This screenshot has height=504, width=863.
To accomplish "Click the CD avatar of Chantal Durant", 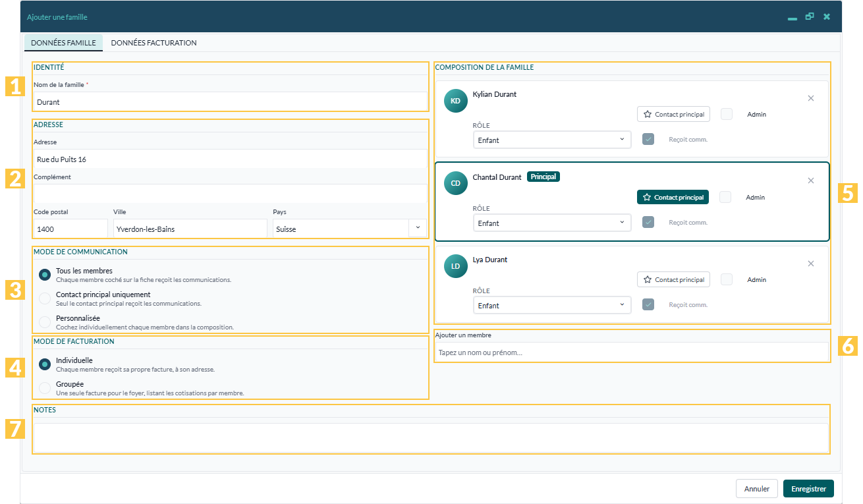I will pos(456,183).
